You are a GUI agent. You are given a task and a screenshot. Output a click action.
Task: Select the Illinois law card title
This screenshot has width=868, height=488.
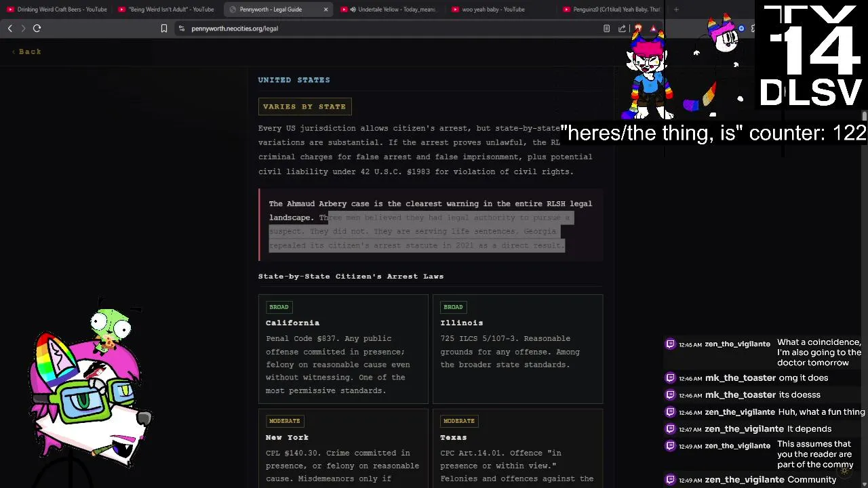coord(462,323)
